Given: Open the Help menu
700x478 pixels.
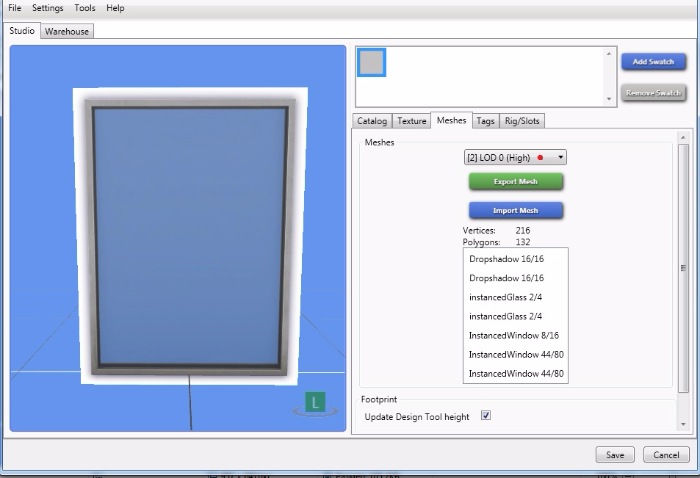Looking at the screenshot, I should tap(116, 8).
